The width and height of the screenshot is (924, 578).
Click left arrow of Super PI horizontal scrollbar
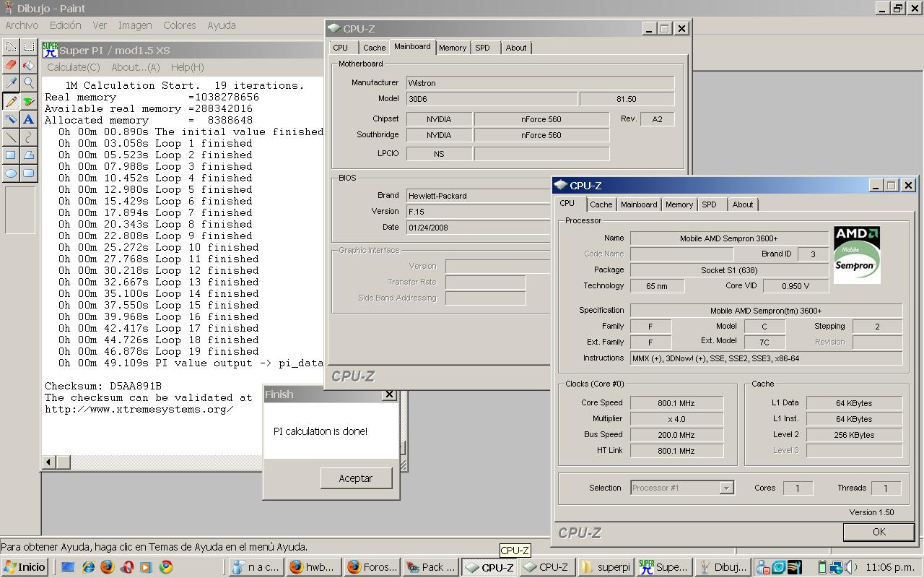pyautogui.click(x=49, y=462)
